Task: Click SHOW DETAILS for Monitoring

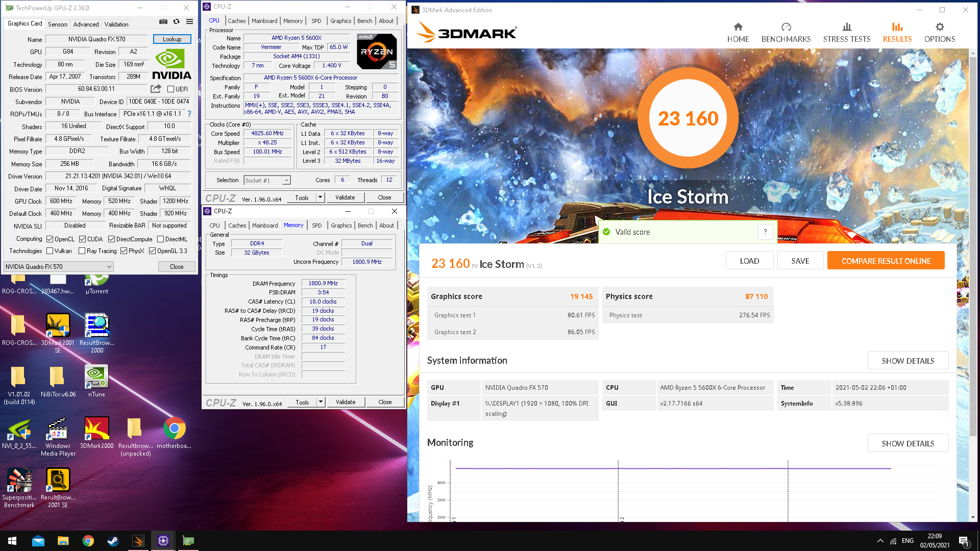Action: 908,443
